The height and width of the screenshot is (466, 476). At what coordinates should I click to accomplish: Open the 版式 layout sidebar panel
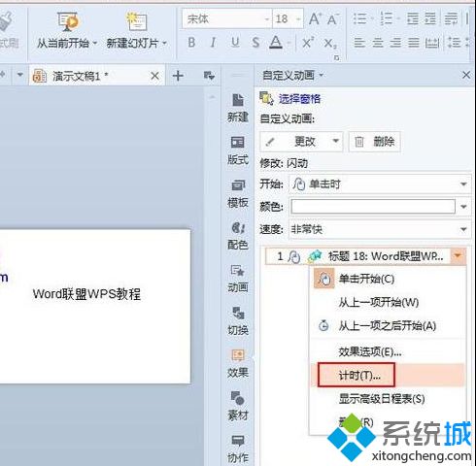[x=238, y=150]
